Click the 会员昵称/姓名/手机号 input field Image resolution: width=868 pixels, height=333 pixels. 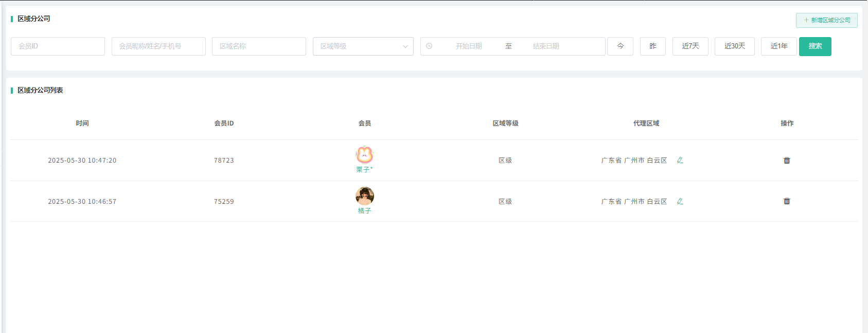click(x=158, y=46)
